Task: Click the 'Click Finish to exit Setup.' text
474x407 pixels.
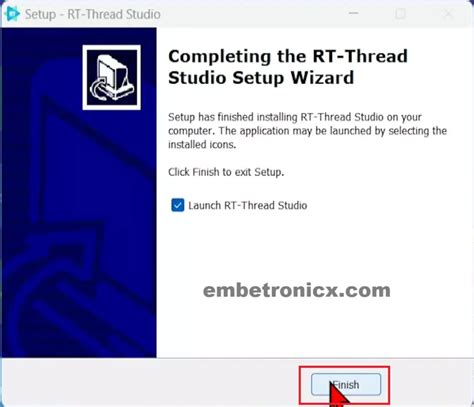Action: pos(226,172)
